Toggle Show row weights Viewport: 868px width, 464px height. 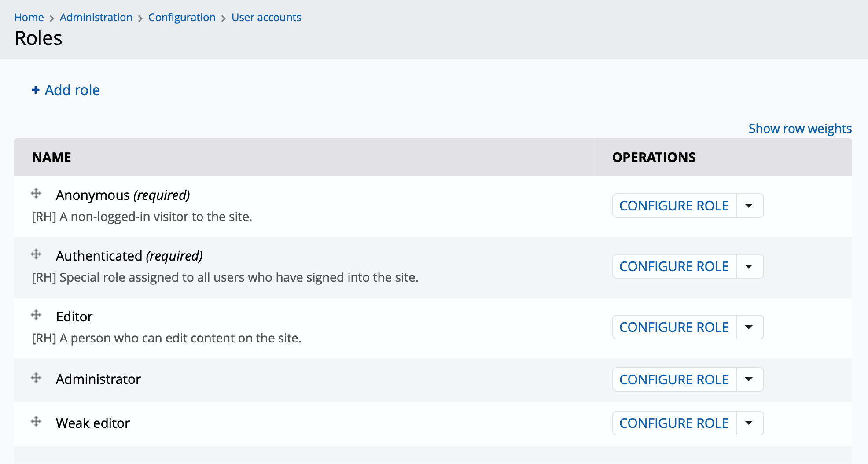[x=800, y=129]
